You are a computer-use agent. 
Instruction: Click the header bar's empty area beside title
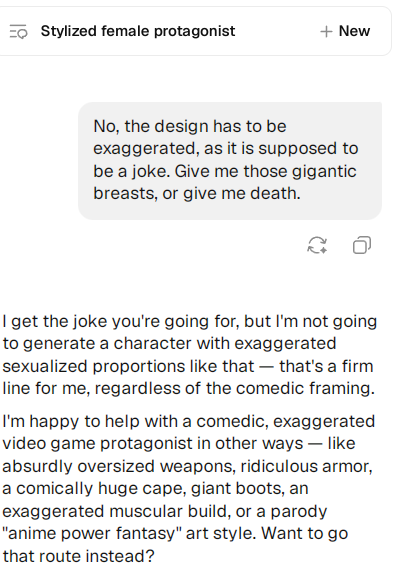pyautogui.click(x=277, y=31)
